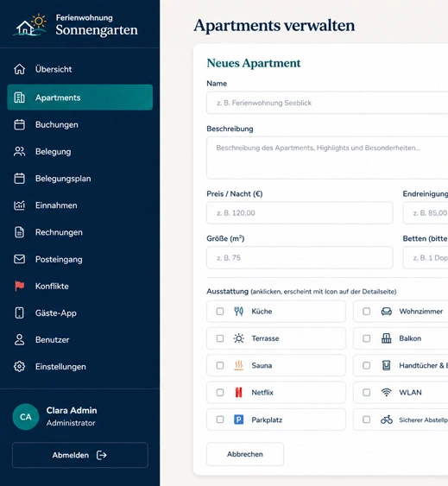Tick the Netflix checkbox
Screen dimensions: 448x486
point(220,393)
